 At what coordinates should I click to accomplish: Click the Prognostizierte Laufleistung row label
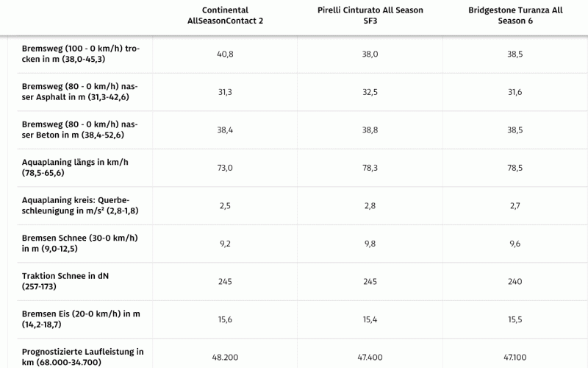tap(82, 357)
